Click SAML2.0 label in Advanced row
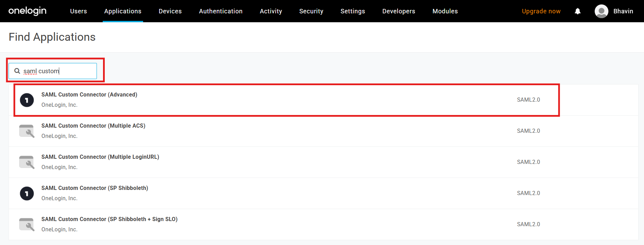644x245 pixels. 528,100
